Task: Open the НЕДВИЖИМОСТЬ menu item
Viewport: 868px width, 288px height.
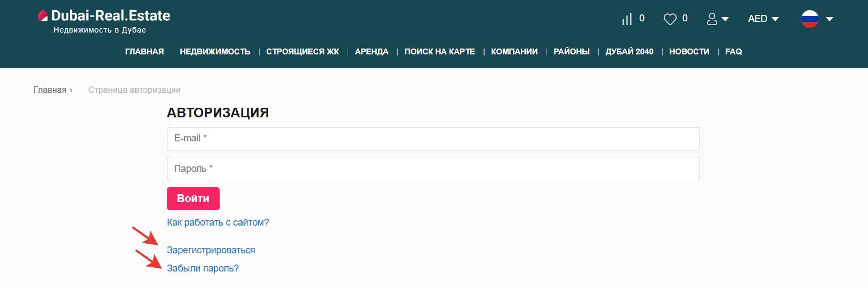Action: point(215,52)
